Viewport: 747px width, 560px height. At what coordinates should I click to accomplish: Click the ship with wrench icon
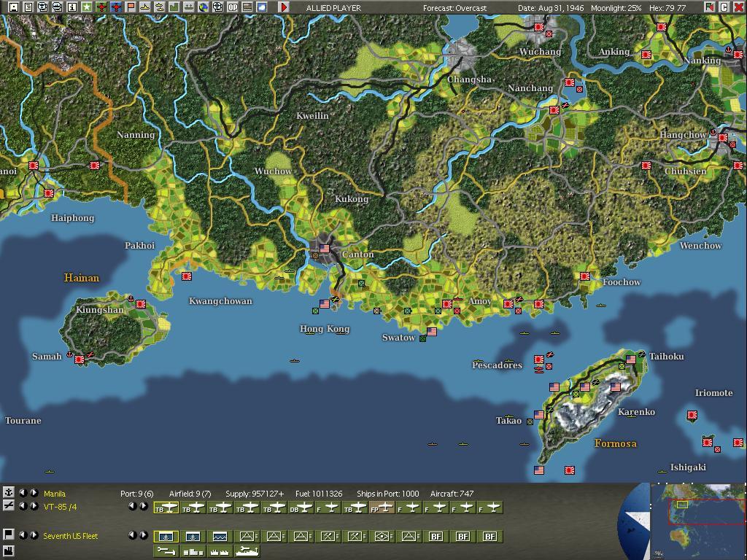247,551
